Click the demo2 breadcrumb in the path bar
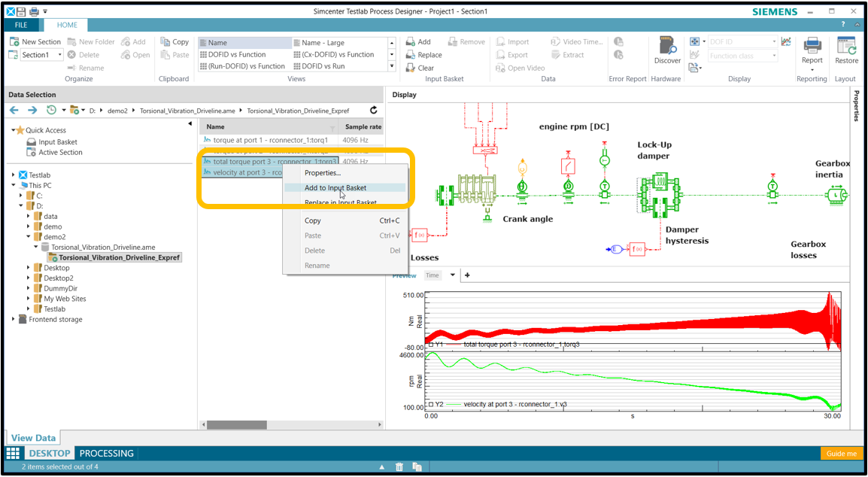868x477 pixels. click(117, 111)
